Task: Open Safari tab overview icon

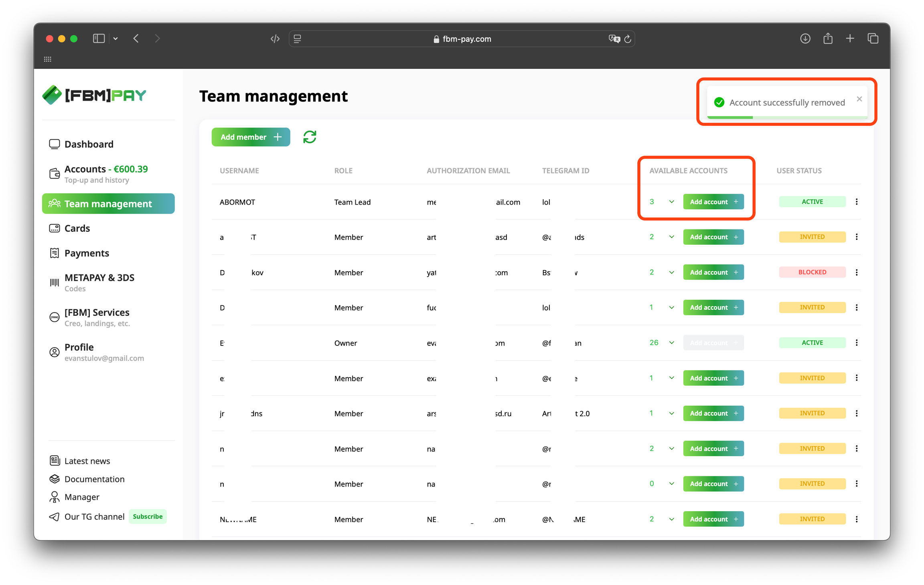Action: 873,39
